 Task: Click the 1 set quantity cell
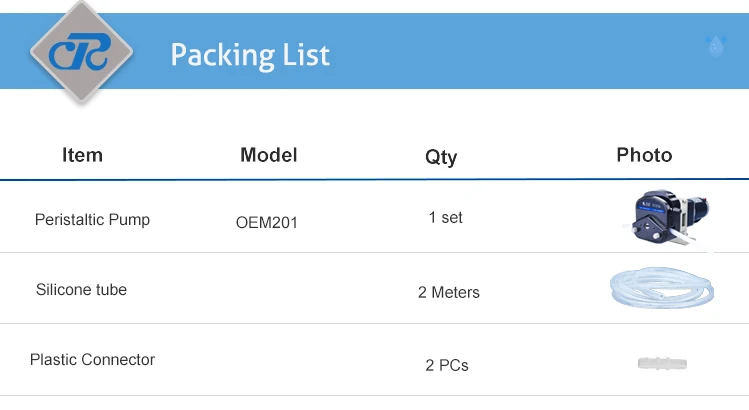pos(445,217)
